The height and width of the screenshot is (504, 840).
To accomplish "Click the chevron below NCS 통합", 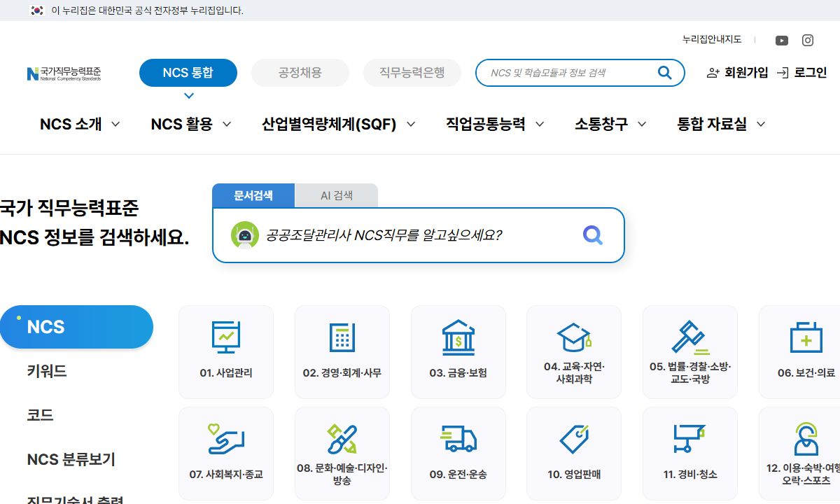I will tap(188, 95).
